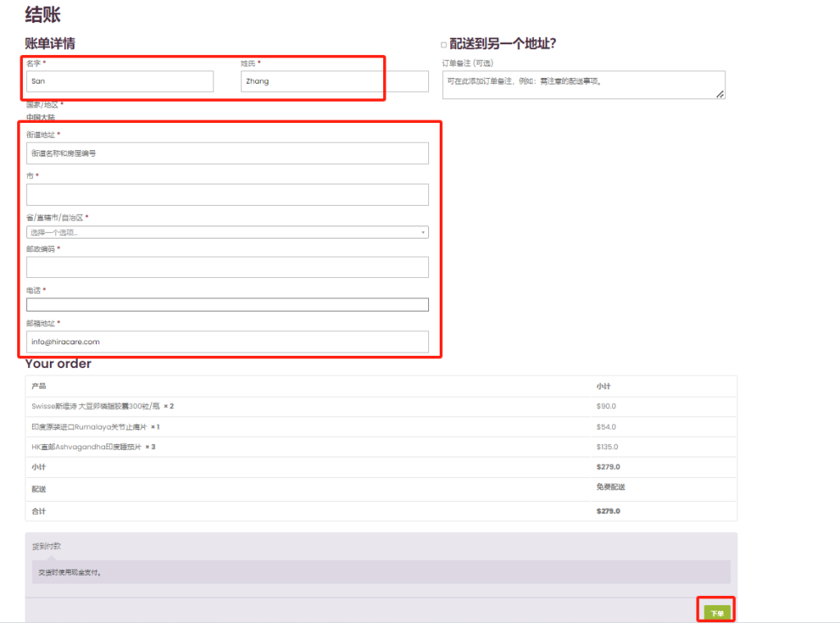This screenshot has width=840, height=623.
Task: Select the 货到付款 payment method
Action: [x=47, y=546]
